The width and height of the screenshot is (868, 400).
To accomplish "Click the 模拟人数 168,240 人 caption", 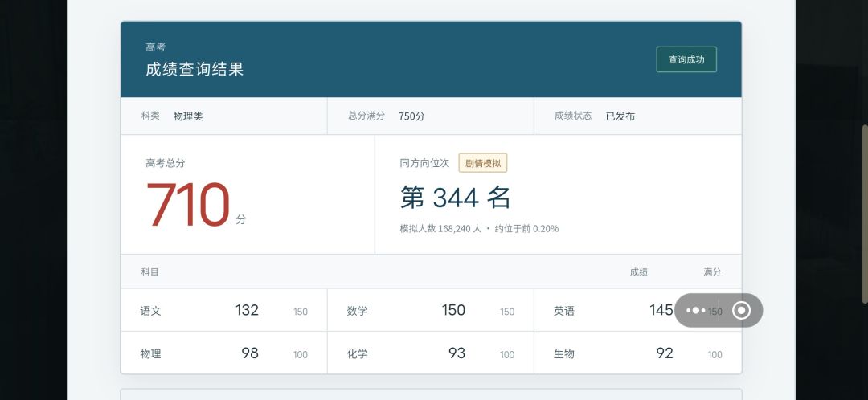I will click(440, 228).
